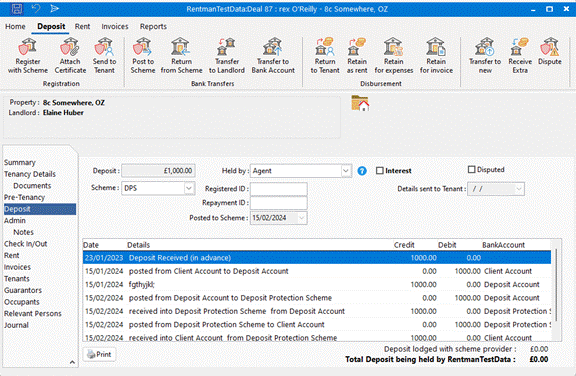Switch to the Rent ribbon tab
This screenshot has height=376, width=576.
[x=82, y=26]
